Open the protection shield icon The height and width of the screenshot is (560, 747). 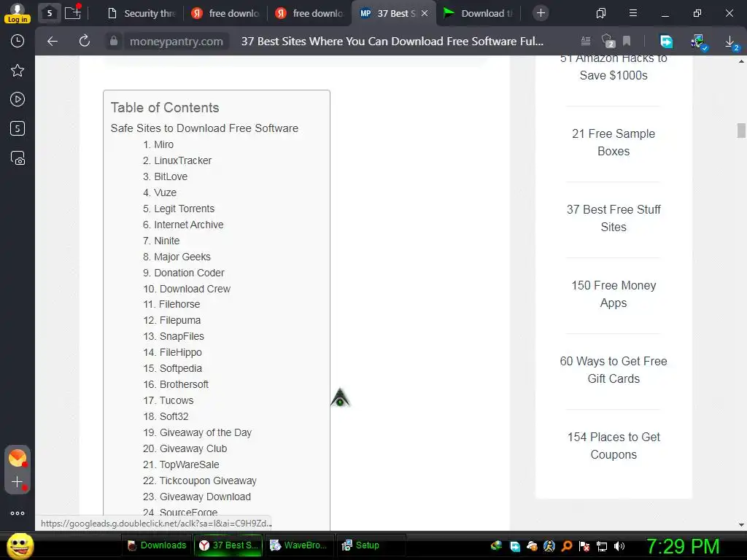coord(608,42)
